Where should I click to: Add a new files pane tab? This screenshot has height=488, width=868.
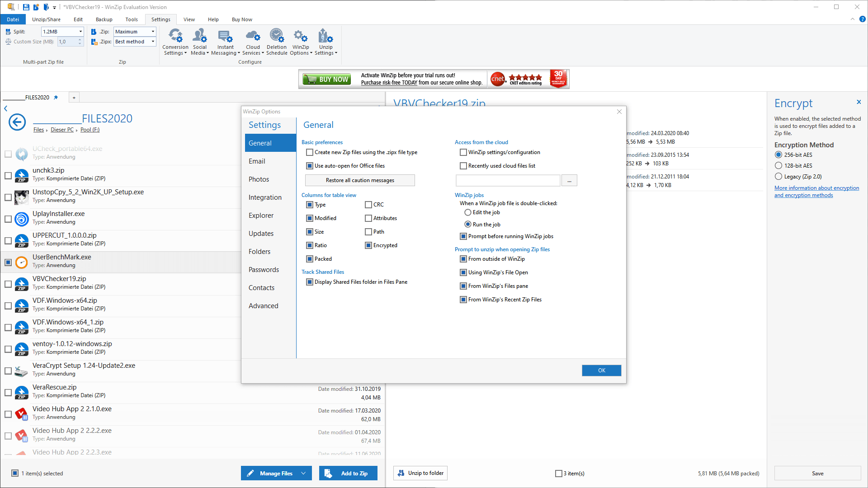[74, 97]
